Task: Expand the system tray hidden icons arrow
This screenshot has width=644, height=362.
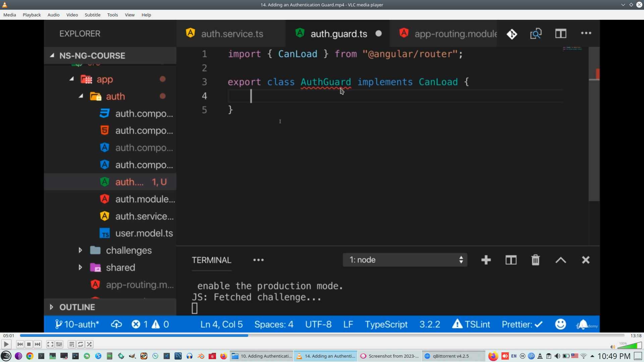Action: click(x=592, y=356)
